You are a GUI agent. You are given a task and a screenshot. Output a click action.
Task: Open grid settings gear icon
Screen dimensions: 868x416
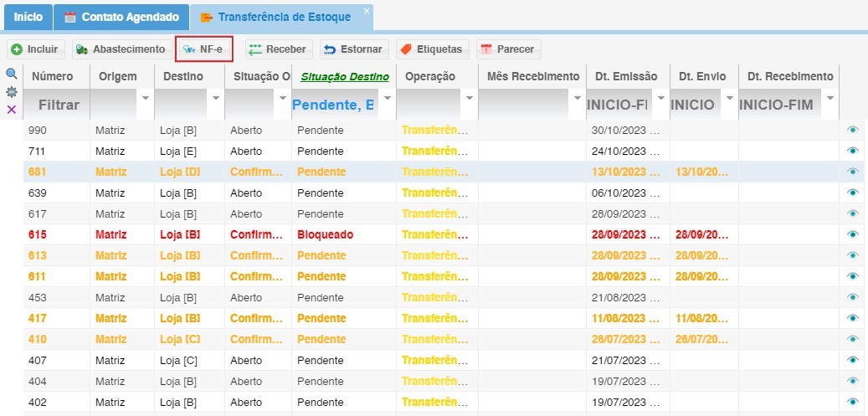coord(12,92)
